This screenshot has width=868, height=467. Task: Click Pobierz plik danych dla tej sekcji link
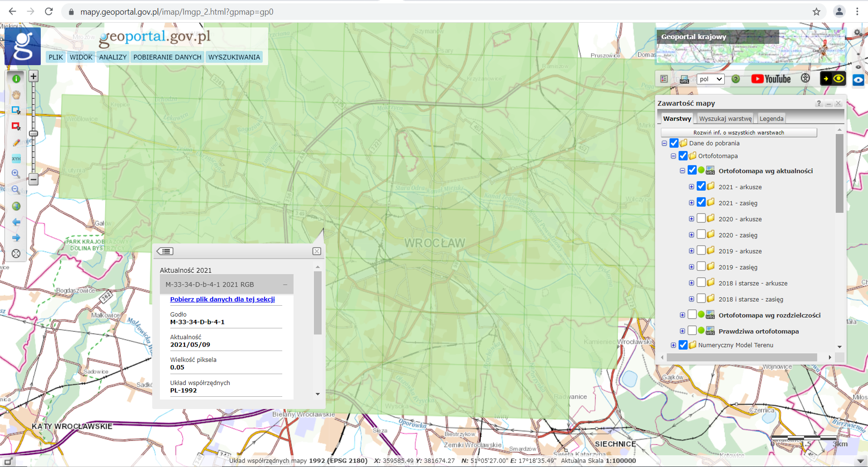(x=222, y=299)
